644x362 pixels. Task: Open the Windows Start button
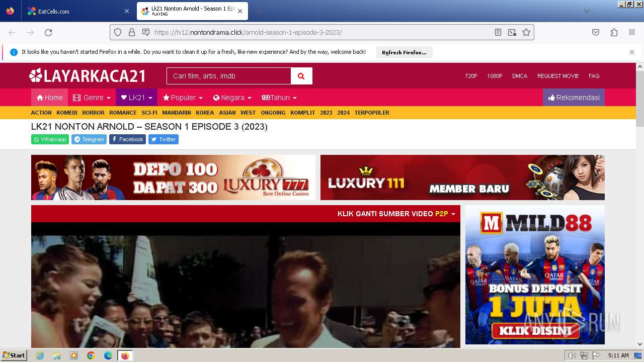(14, 355)
